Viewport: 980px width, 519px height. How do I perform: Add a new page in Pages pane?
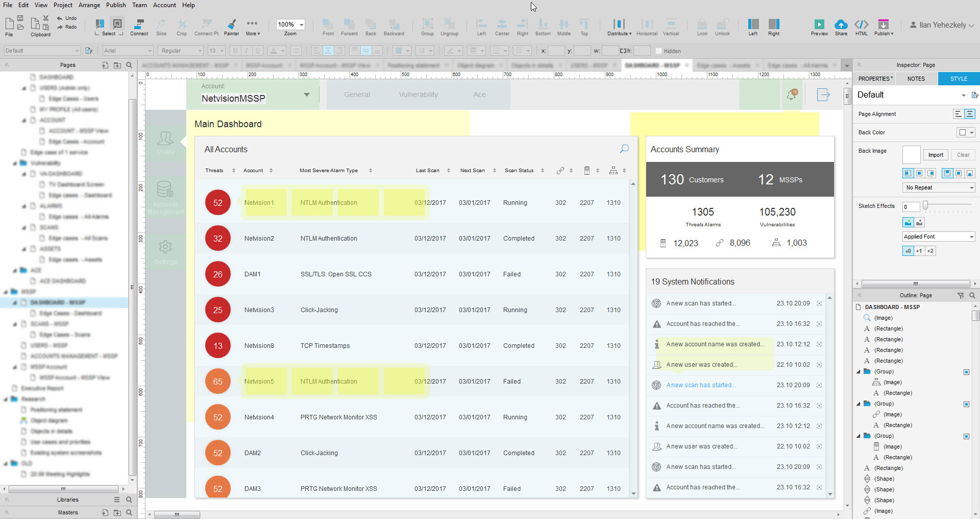click(x=105, y=65)
